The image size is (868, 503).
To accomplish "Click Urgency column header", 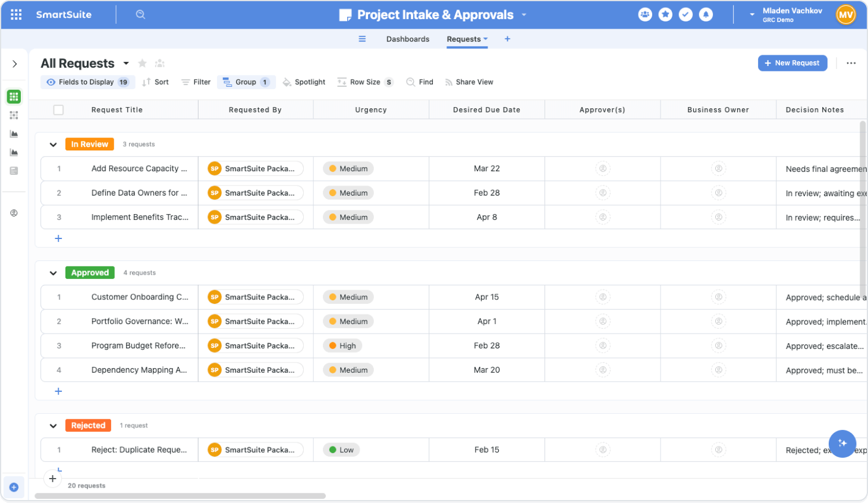I will pyautogui.click(x=371, y=110).
